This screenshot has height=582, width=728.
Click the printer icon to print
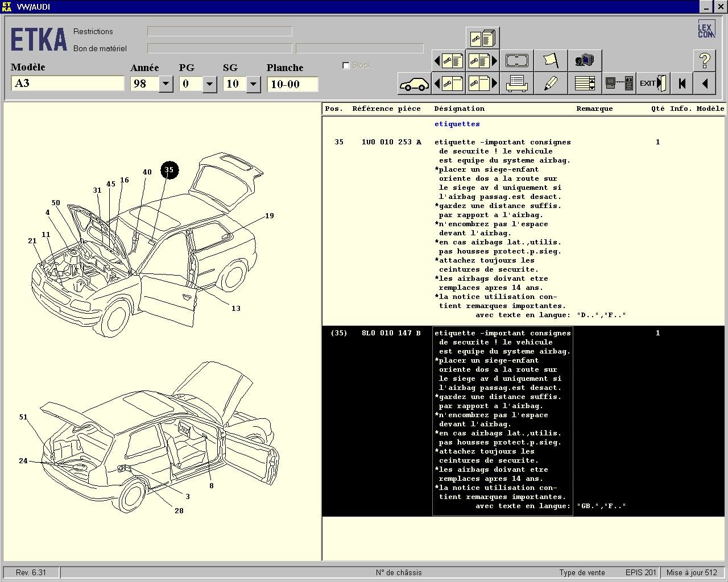click(x=516, y=84)
